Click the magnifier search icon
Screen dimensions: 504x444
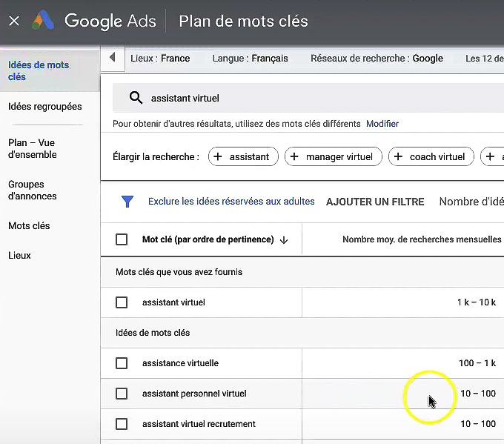pyautogui.click(x=136, y=97)
